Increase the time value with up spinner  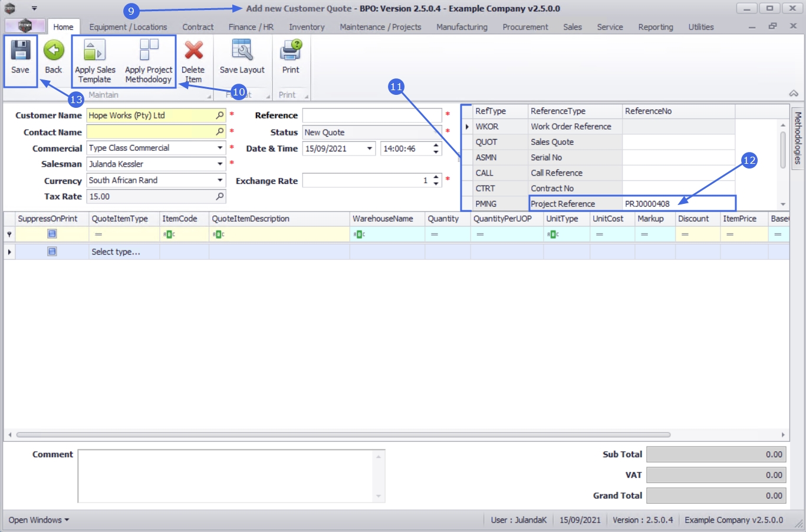click(x=436, y=146)
